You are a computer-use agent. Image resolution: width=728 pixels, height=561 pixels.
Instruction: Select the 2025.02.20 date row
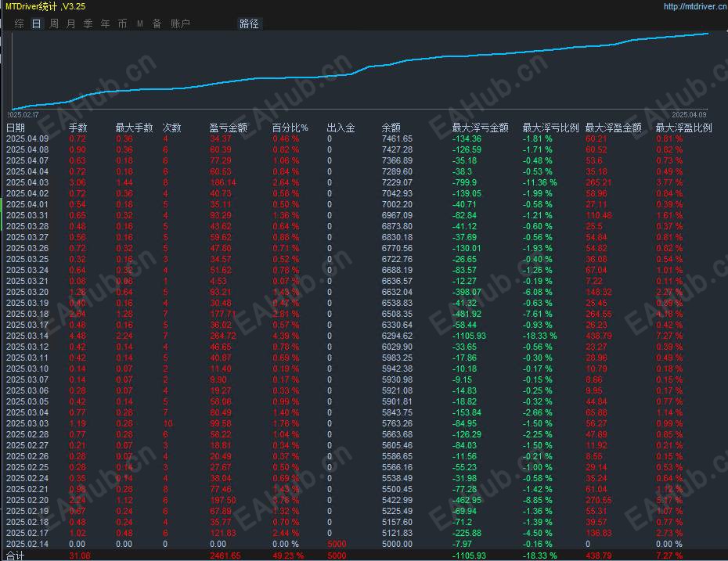point(27,500)
